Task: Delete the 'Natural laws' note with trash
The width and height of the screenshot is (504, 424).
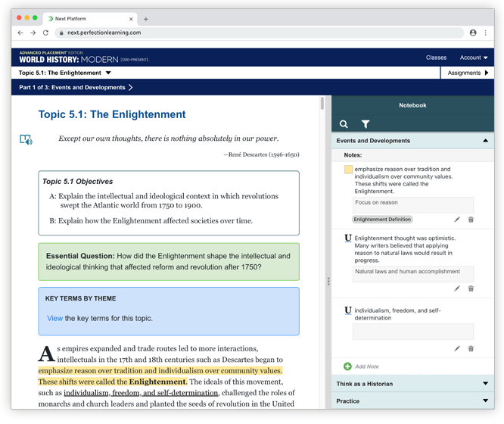Action: click(x=471, y=288)
